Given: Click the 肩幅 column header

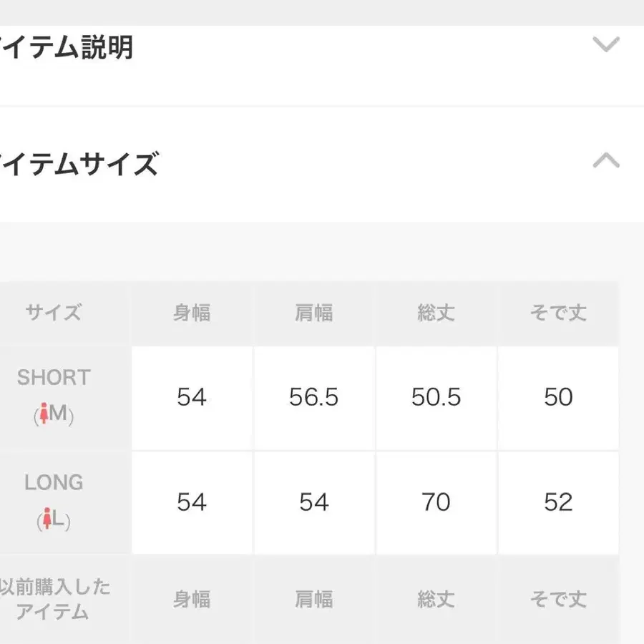Looking at the screenshot, I should pyautogui.click(x=313, y=313).
